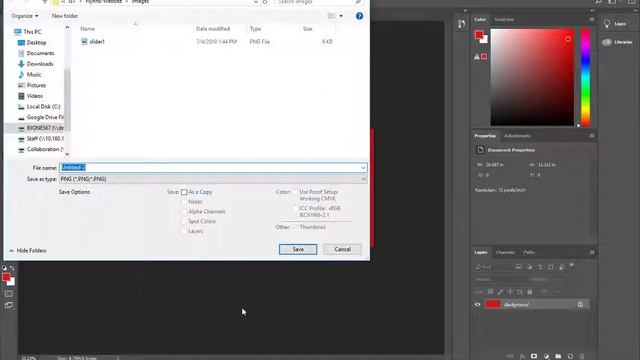Open the view options dropdown arrow
The width and height of the screenshot is (640, 360).
tap(341, 16)
